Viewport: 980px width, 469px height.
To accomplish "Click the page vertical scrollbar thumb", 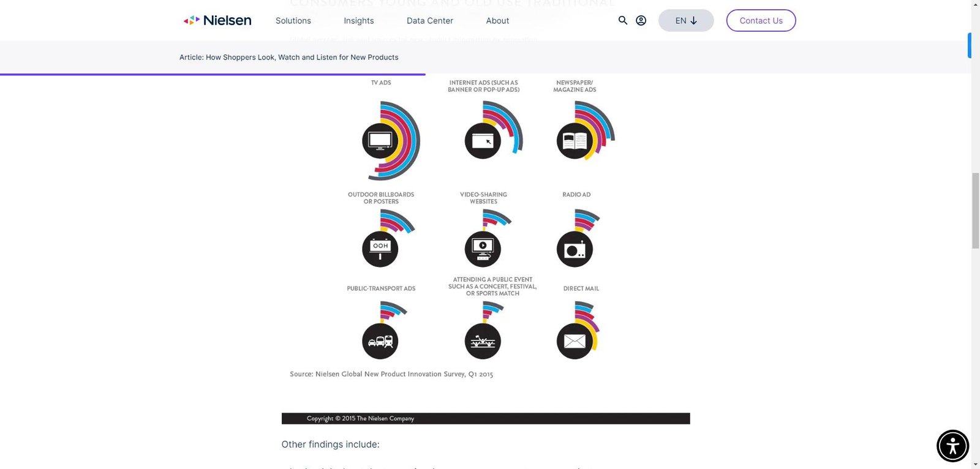I will coord(976,211).
